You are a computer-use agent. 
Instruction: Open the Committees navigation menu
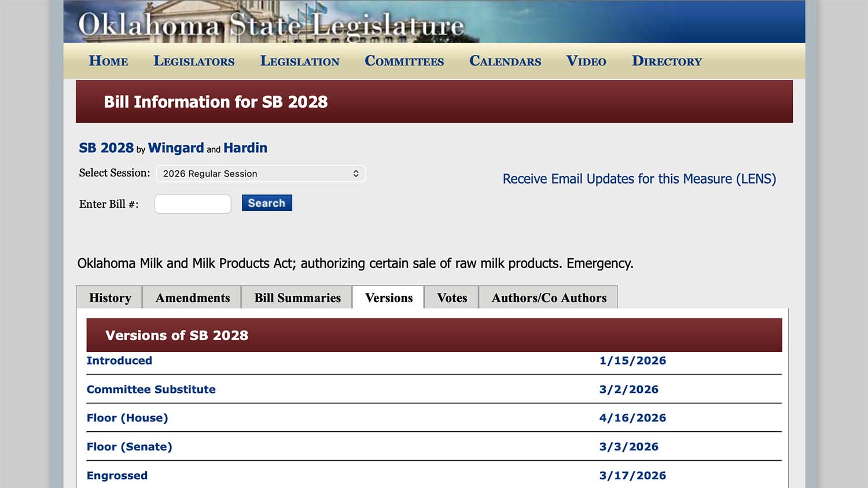click(x=404, y=61)
